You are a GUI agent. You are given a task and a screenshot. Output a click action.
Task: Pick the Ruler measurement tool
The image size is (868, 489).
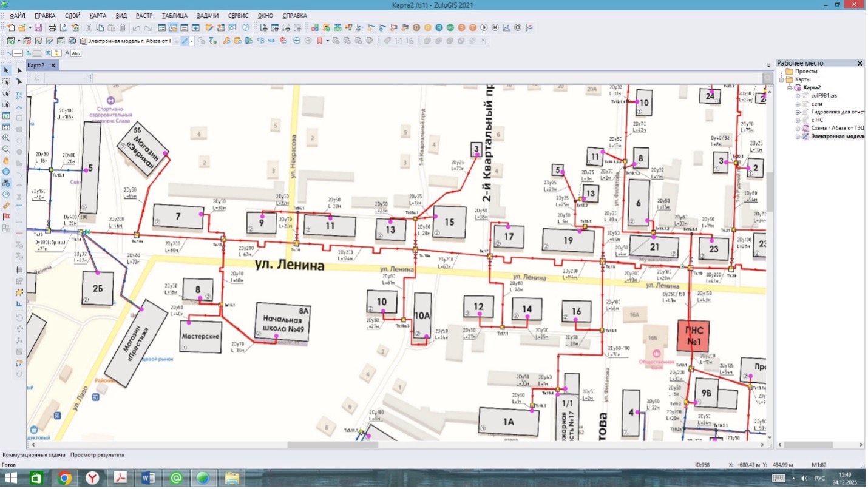[x=6, y=206]
